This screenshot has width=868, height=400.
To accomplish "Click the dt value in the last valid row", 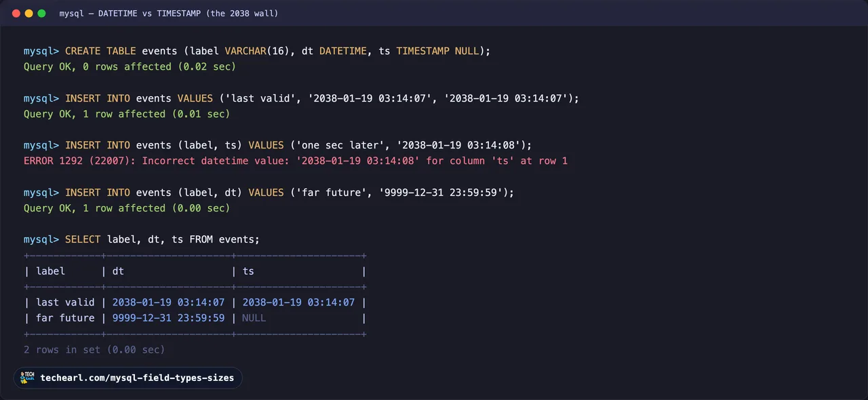I will (x=168, y=302).
